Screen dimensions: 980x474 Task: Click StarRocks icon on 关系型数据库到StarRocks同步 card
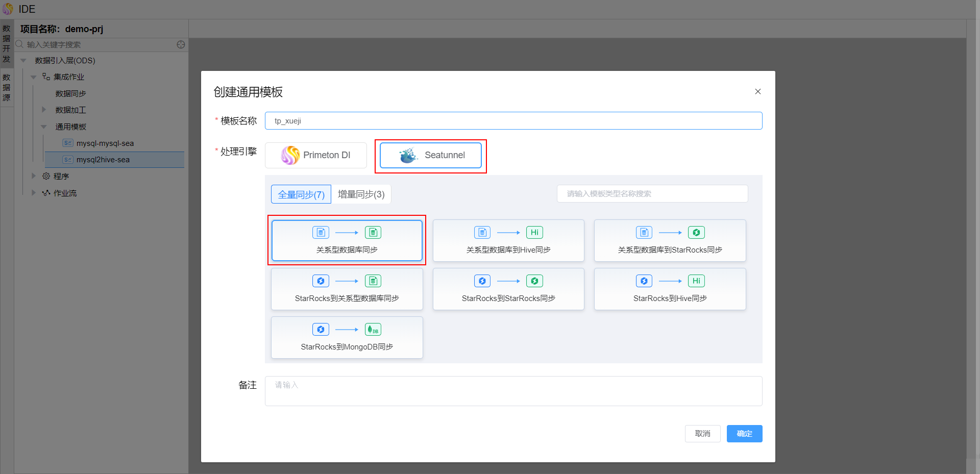pyautogui.click(x=696, y=233)
